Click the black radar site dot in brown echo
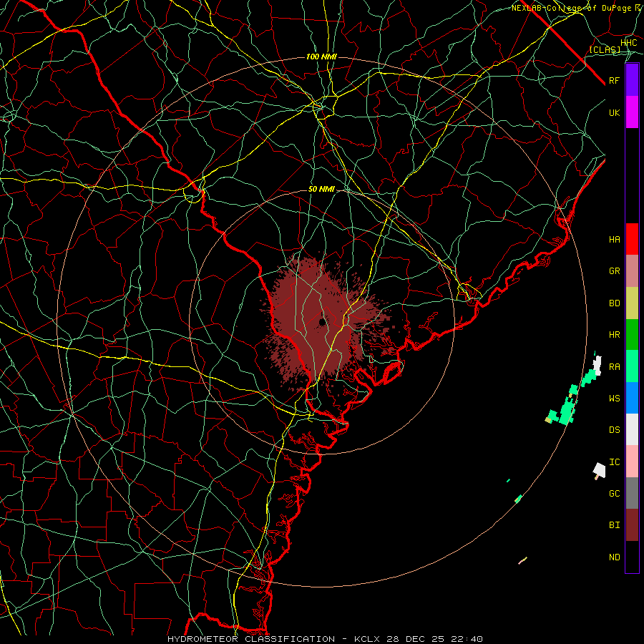The image size is (644, 644). (x=322, y=321)
